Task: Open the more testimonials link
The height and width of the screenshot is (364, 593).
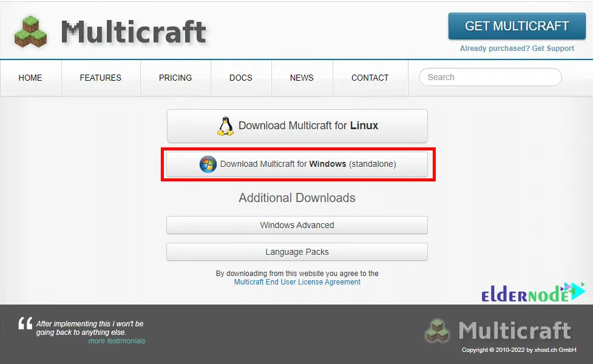Action: (117, 341)
